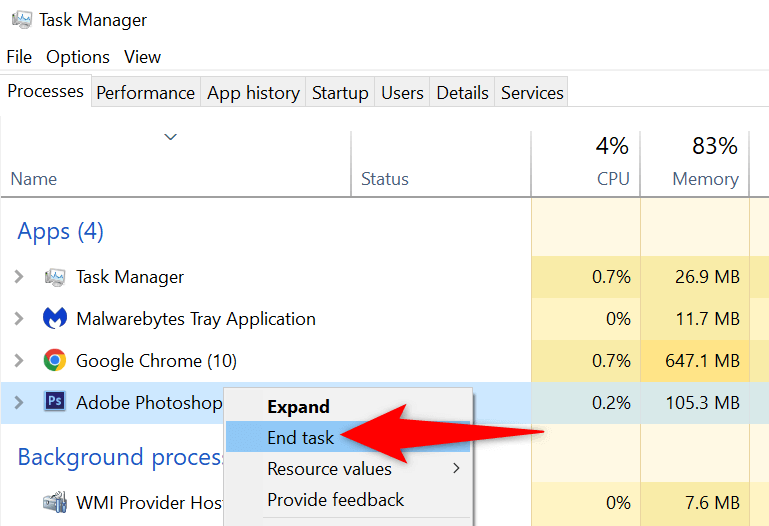Viewport: 769px width, 526px height.
Task: Switch to the Startup tab
Action: coord(340,93)
